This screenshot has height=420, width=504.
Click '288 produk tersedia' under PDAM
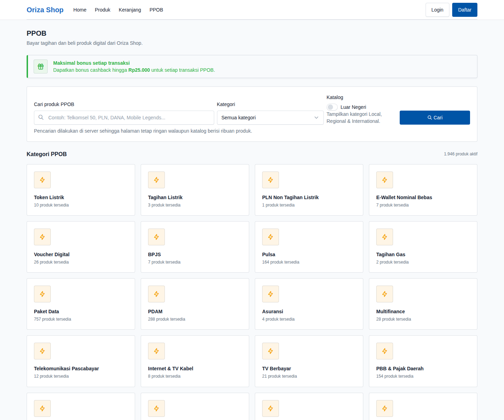pyautogui.click(x=167, y=319)
